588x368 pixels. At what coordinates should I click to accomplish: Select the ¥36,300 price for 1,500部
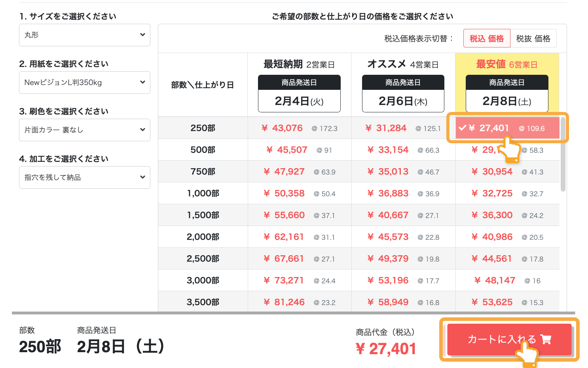[492, 215]
